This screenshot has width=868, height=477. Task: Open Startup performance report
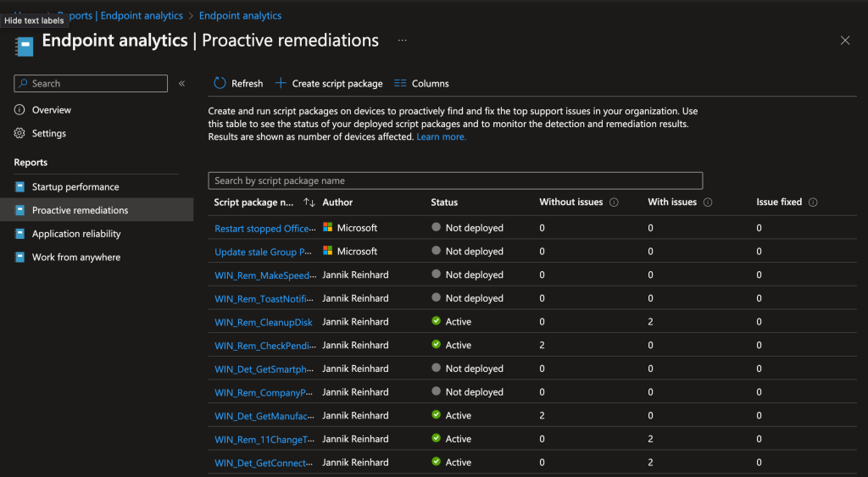[75, 187]
